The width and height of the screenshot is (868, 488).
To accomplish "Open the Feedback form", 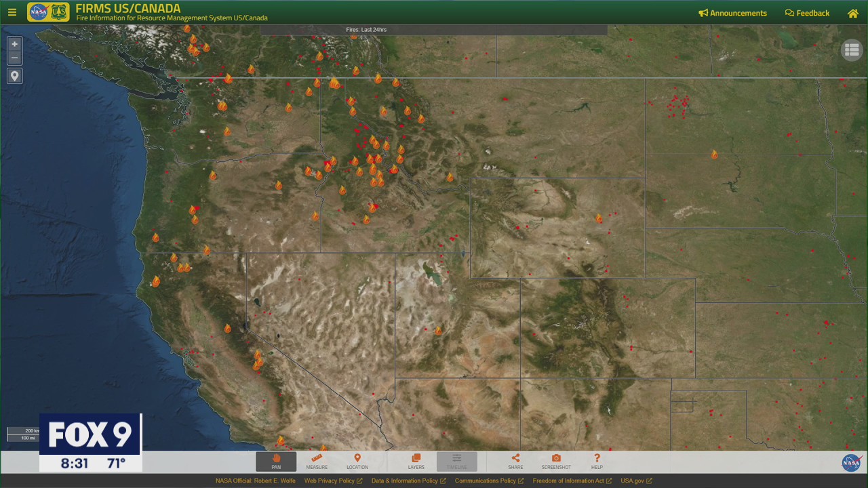I will tap(807, 13).
